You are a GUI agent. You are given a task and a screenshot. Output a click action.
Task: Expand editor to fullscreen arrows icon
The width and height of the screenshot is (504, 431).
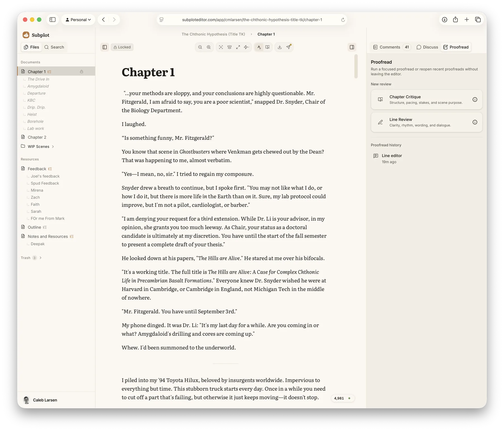point(238,47)
